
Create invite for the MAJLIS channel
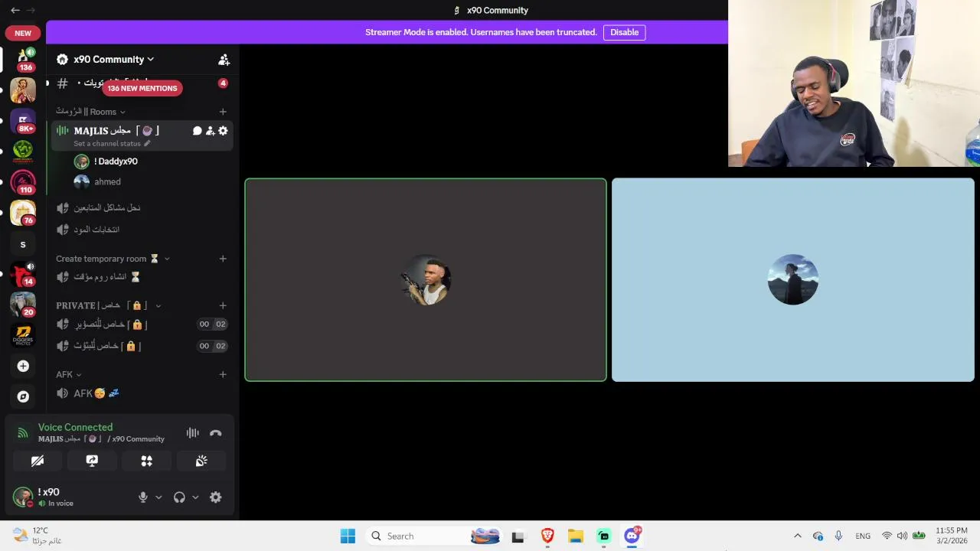click(x=210, y=131)
